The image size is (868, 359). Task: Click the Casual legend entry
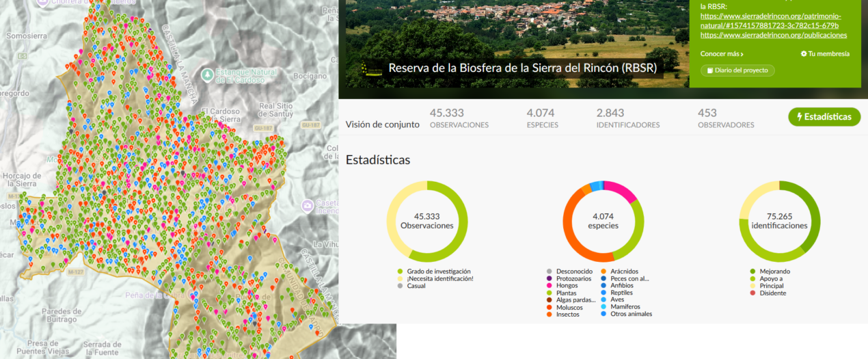pos(411,285)
